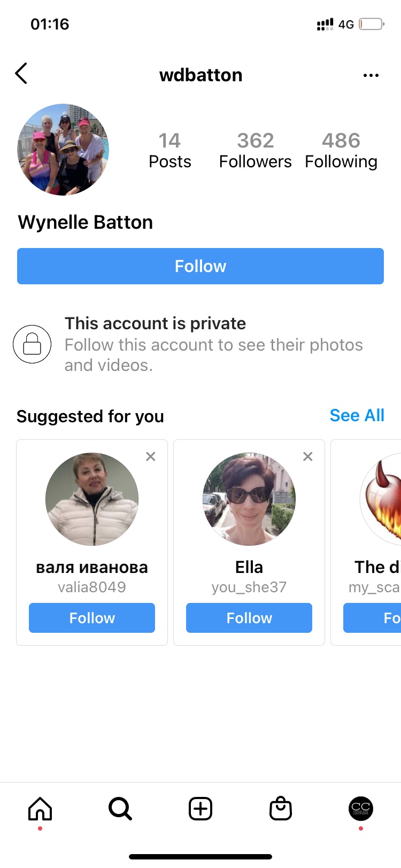Open the three-dot options menu

371,75
